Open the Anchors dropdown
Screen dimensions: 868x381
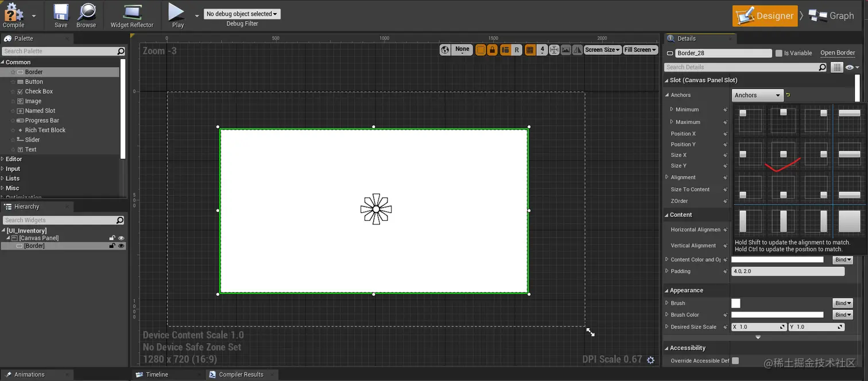click(x=758, y=95)
